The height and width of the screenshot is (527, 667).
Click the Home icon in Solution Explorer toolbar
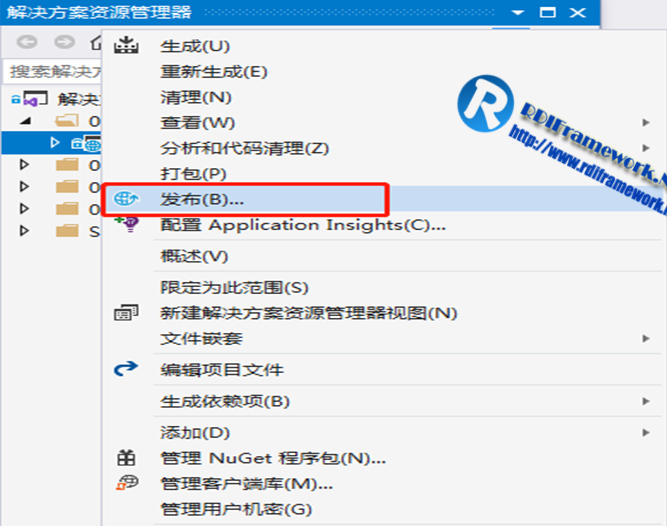tap(96, 42)
